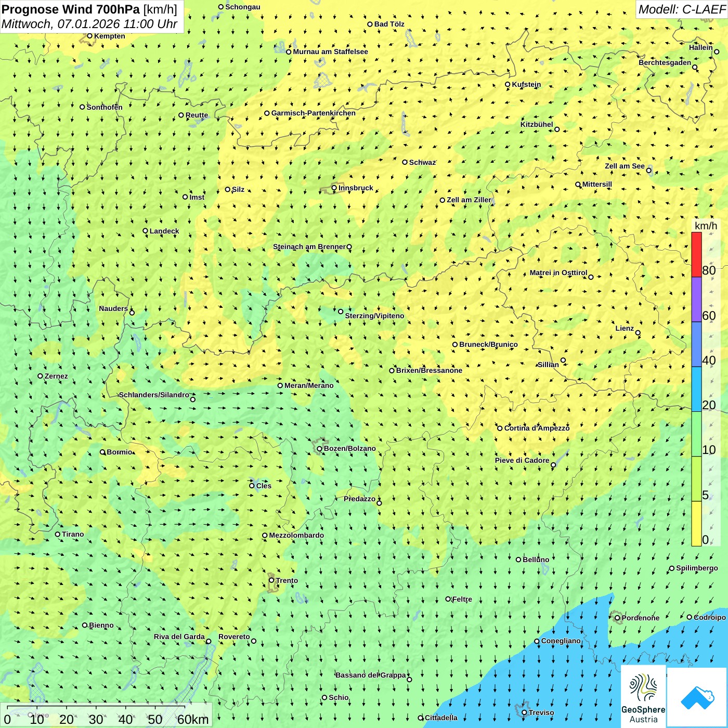Click the purple 60 km/h legend color
728x728 pixels.
(x=696, y=300)
